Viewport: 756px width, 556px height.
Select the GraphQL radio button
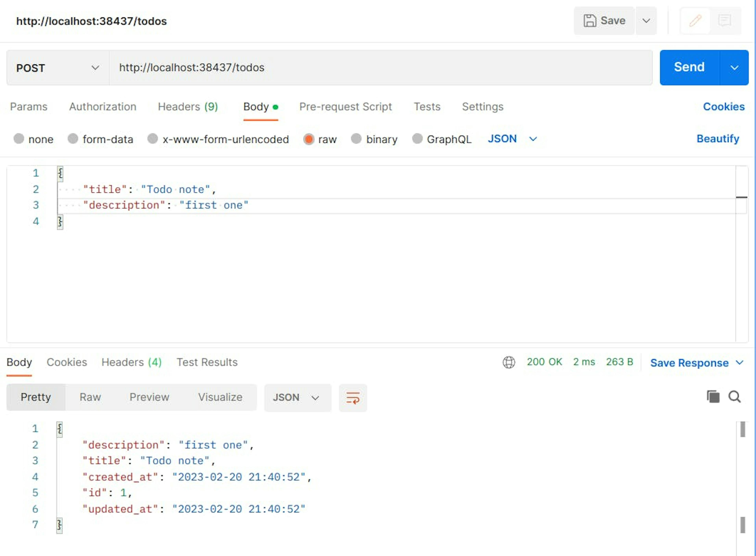417,139
